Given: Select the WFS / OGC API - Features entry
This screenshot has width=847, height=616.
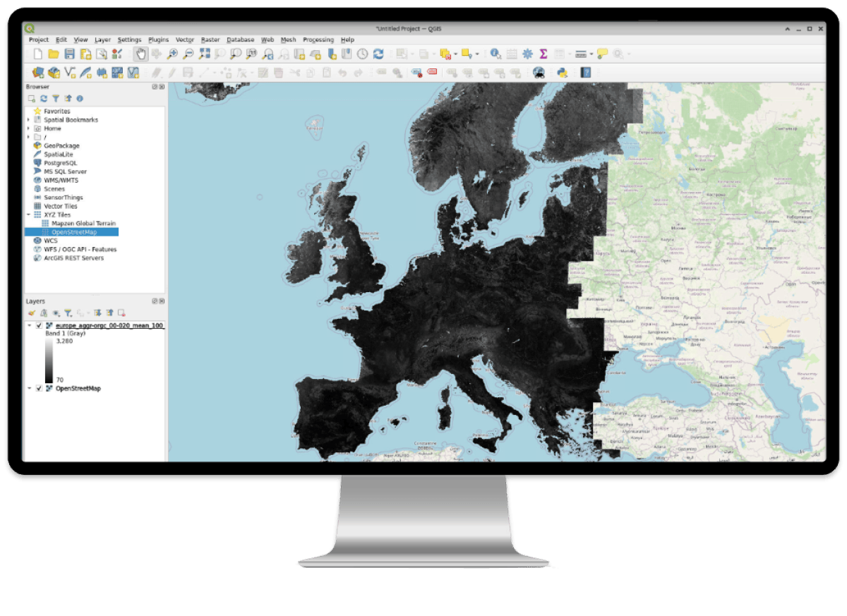Looking at the screenshot, I should click(80, 249).
